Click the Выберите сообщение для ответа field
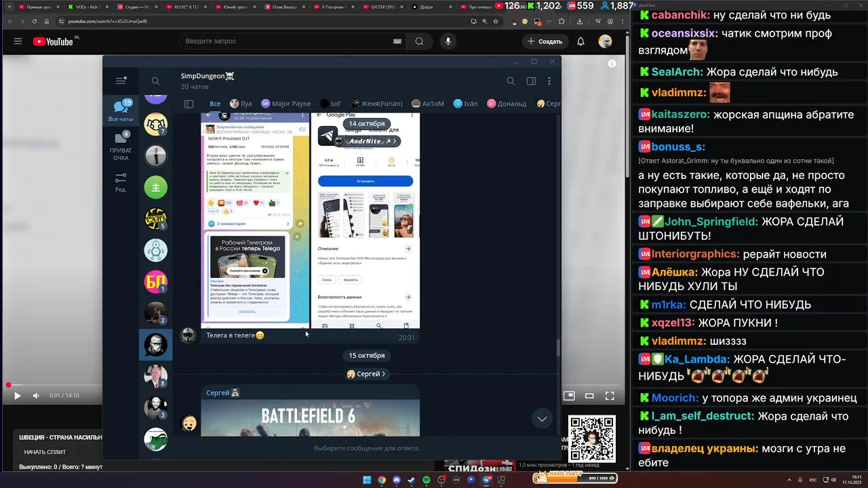 367,448
